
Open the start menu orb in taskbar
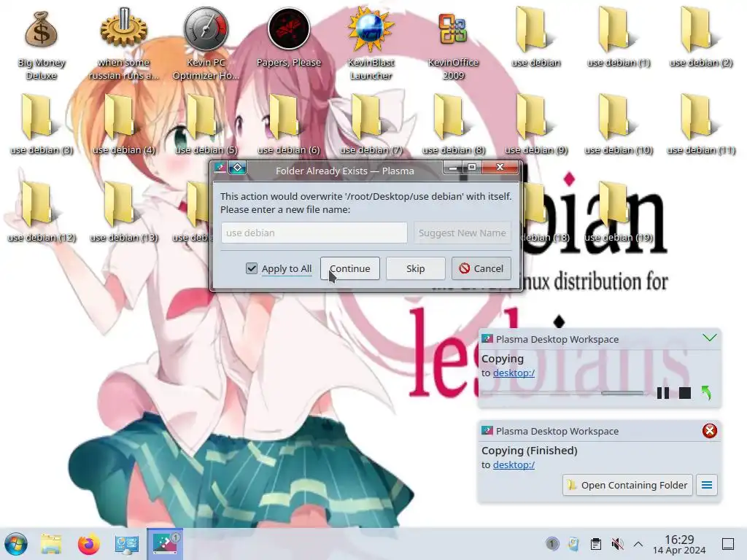pos(16,544)
